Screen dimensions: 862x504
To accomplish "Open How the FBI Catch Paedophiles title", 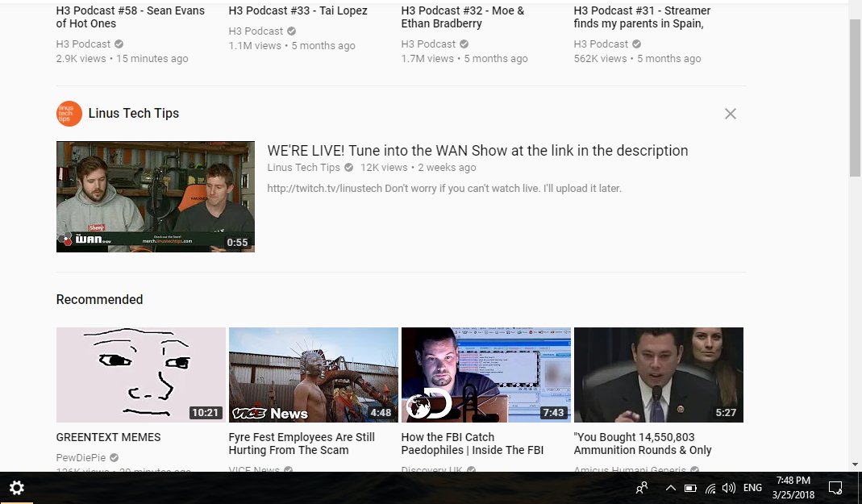I will tap(473, 444).
